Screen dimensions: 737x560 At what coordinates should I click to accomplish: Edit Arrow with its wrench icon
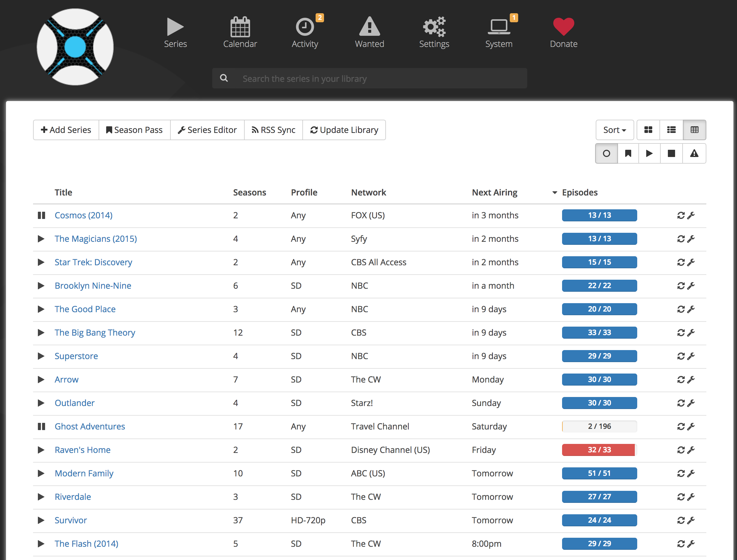tap(691, 380)
